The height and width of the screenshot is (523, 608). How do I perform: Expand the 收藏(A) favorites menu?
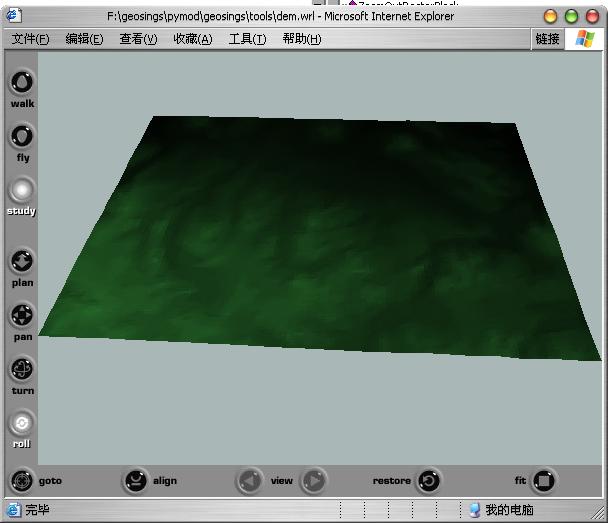click(x=192, y=39)
